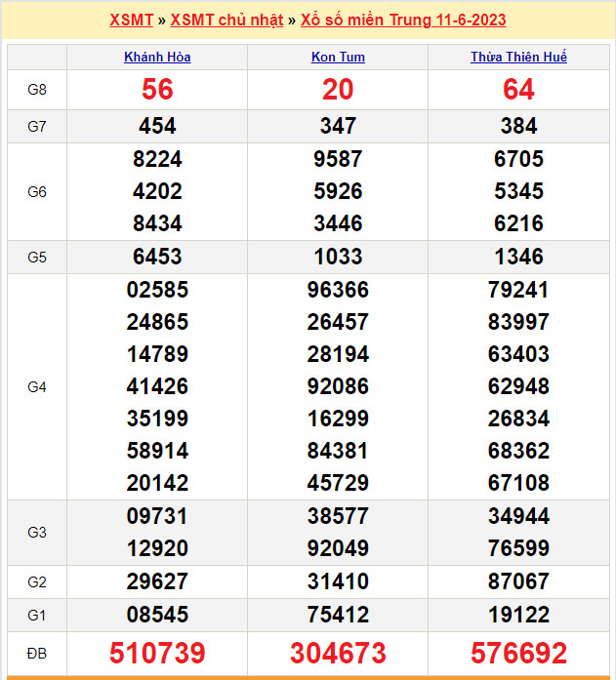Select the G8 result 20
The height and width of the screenshot is (680, 616).
point(338,90)
